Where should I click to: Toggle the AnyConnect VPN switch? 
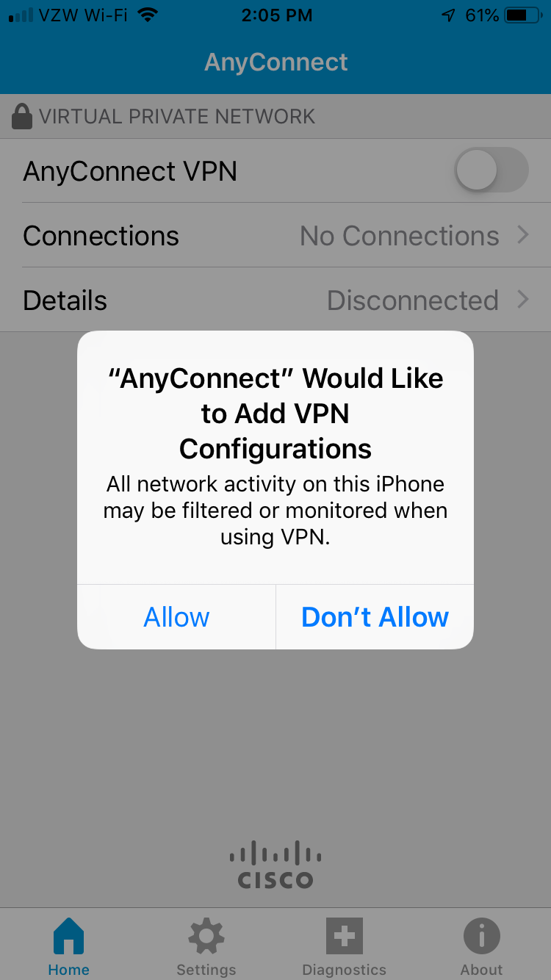[x=491, y=170]
